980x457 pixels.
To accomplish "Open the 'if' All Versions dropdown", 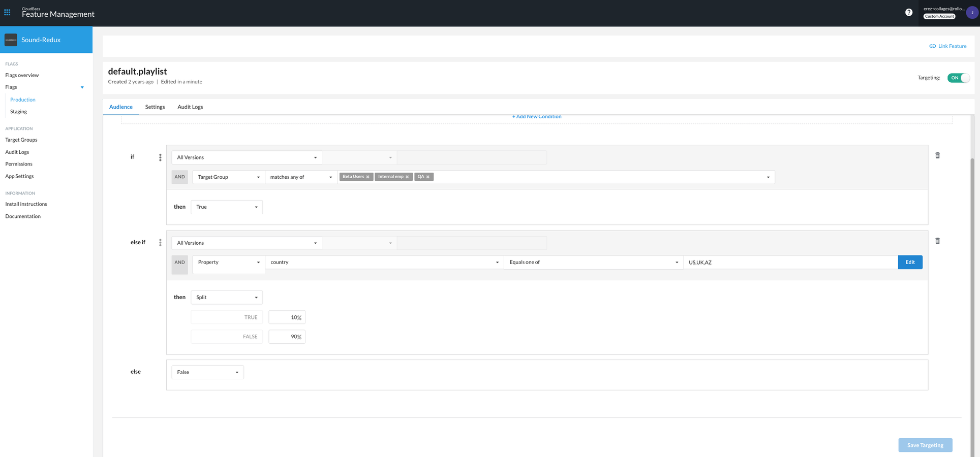I will click(x=247, y=157).
